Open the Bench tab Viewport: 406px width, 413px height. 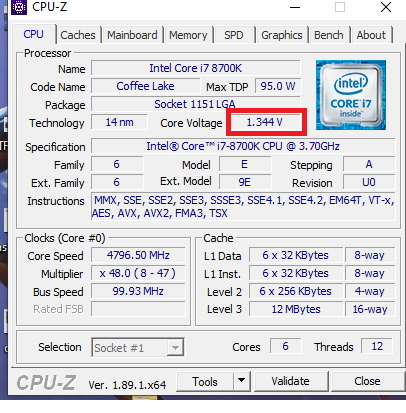pos(329,35)
